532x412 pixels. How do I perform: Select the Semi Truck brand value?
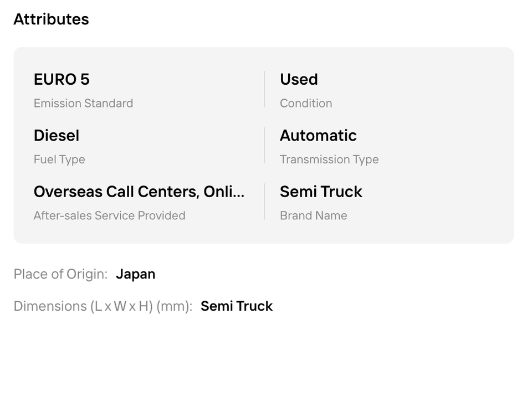(x=321, y=192)
